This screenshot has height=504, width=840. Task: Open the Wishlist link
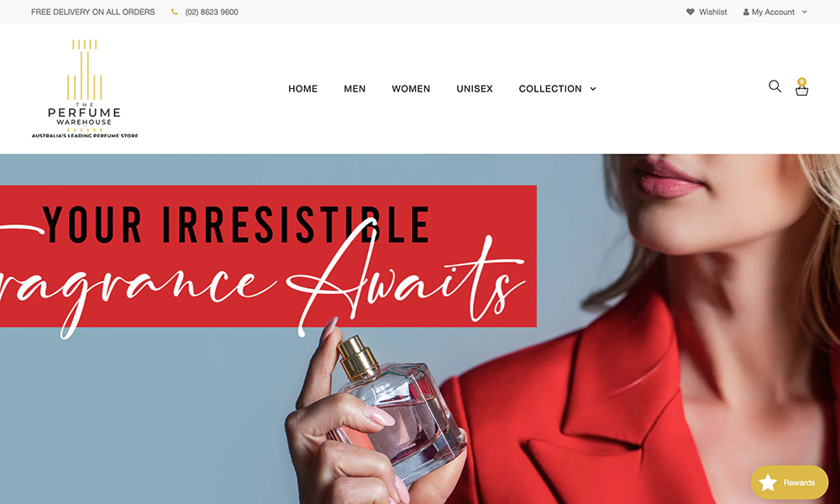coord(712,12)
